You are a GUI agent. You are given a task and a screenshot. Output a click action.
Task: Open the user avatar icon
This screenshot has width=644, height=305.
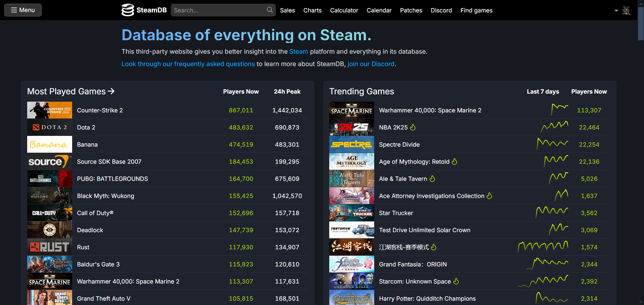[626, 10]
